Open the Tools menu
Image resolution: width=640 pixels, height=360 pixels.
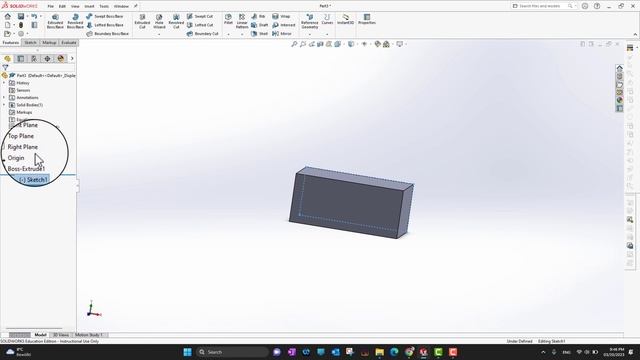(x=104, y=6)
